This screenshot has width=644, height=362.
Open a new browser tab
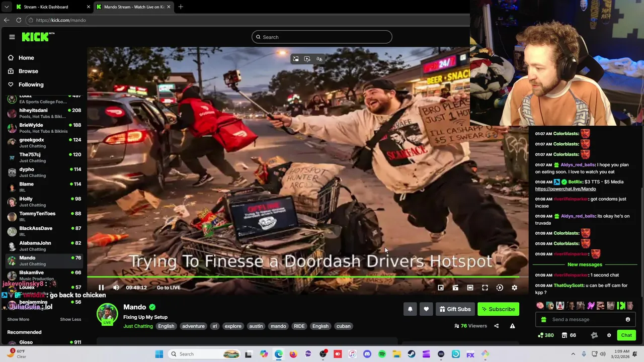(181, 7)
